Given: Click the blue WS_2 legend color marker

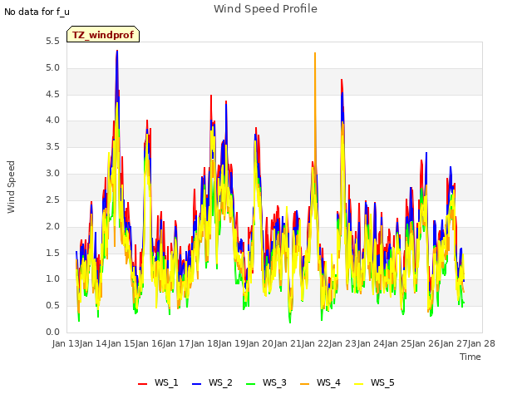Looking at the screenshot, I should coord(196,384).
